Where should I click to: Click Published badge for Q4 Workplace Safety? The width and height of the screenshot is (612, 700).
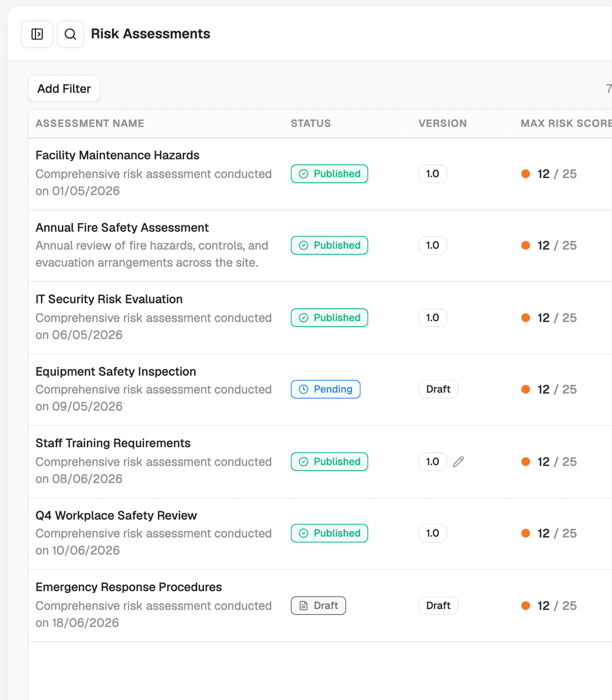(329, 533)
